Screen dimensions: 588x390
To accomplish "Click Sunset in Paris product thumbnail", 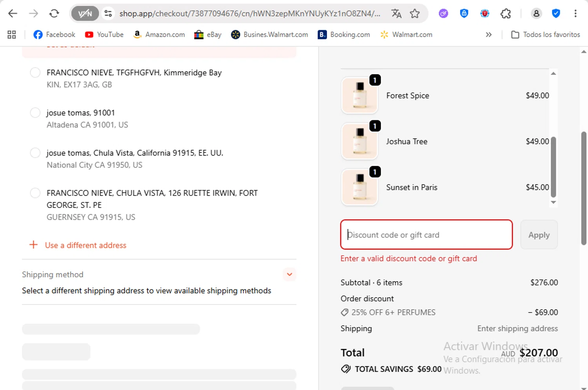I will (x=359, y=187).
